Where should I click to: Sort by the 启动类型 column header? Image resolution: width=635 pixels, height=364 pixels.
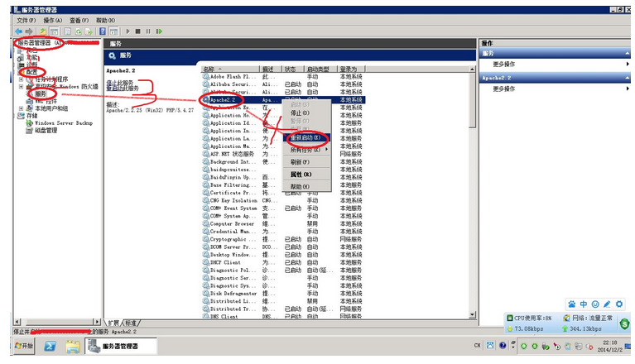tap(320, 69)
